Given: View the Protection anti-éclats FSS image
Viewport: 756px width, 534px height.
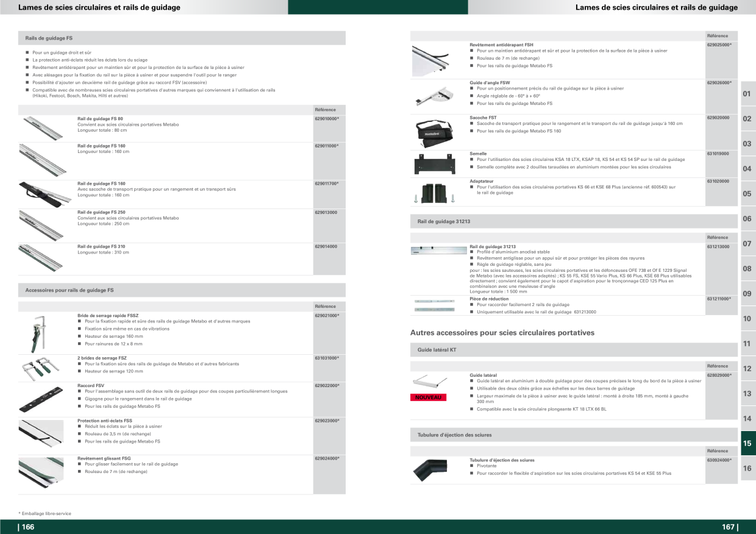Looking at the screenshot, I should tap(41, 434).
